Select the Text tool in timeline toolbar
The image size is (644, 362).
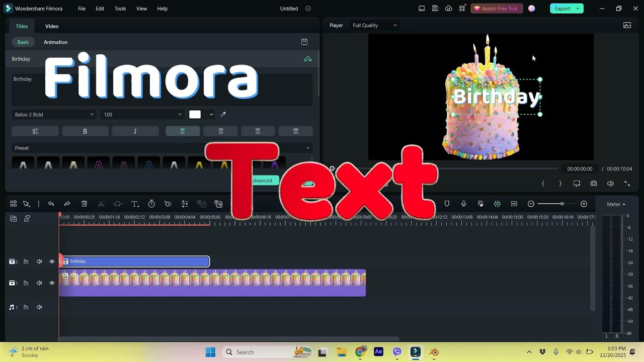[x=135, y=204]
